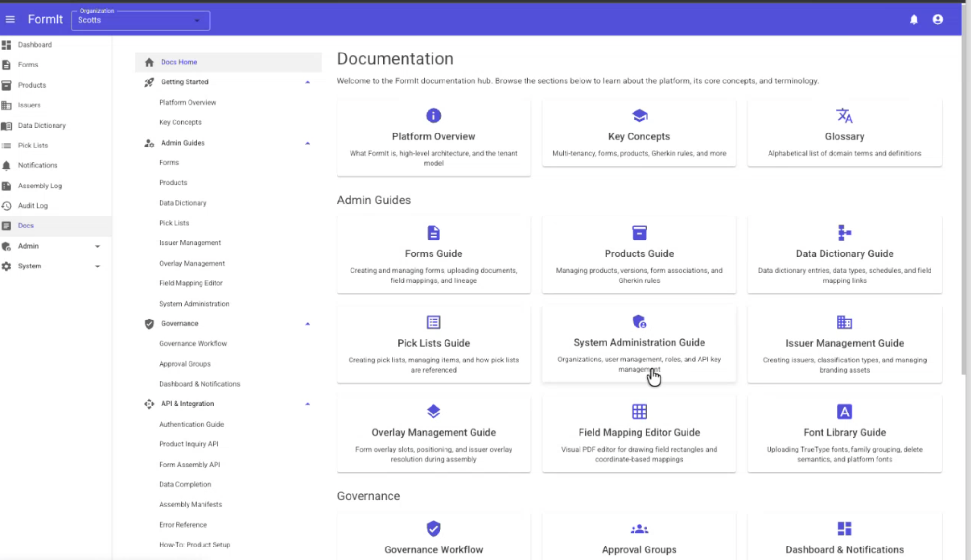The image size is (971, 560).
Task: Click the Platform Overview info icon
Action: [433, 116]
